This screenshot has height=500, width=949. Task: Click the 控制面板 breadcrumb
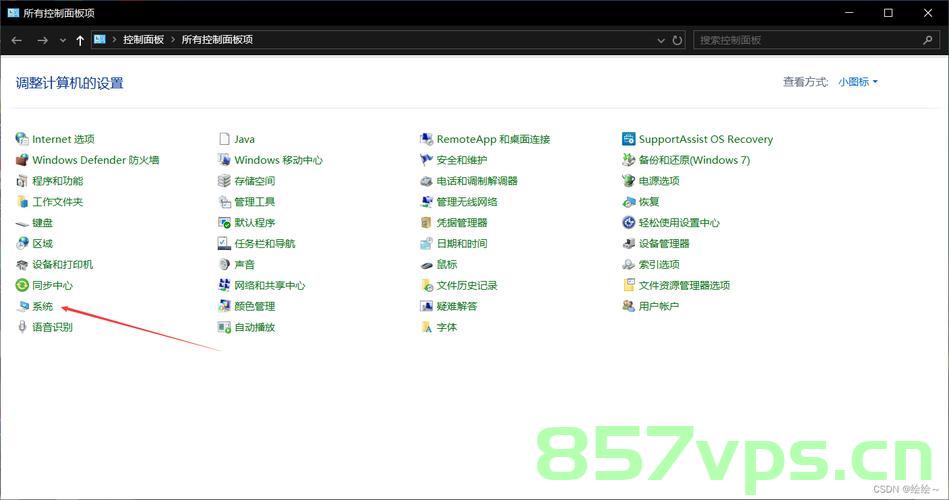pyautogui.click(x=143, y=39)
